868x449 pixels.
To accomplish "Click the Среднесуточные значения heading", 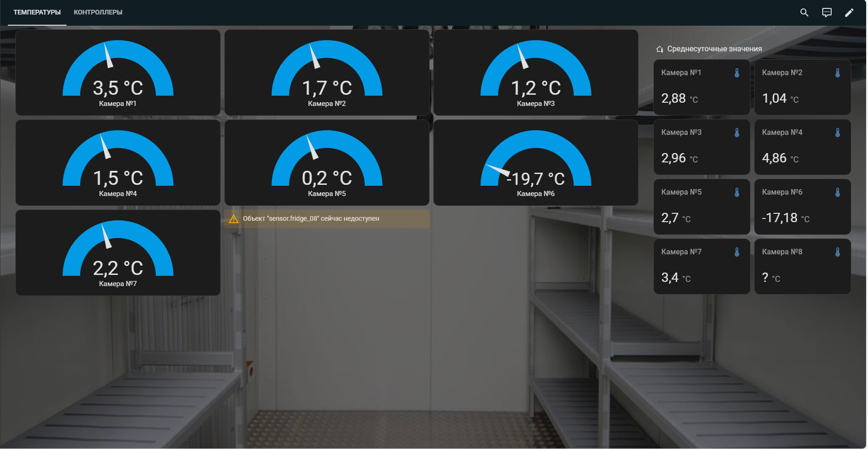I will 714,49.
